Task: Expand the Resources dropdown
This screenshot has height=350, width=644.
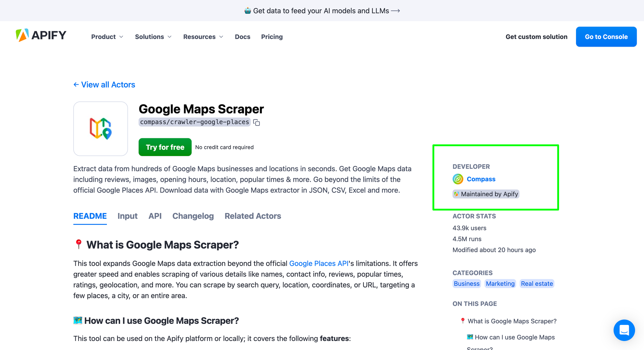Action: [x=203, y=37]
